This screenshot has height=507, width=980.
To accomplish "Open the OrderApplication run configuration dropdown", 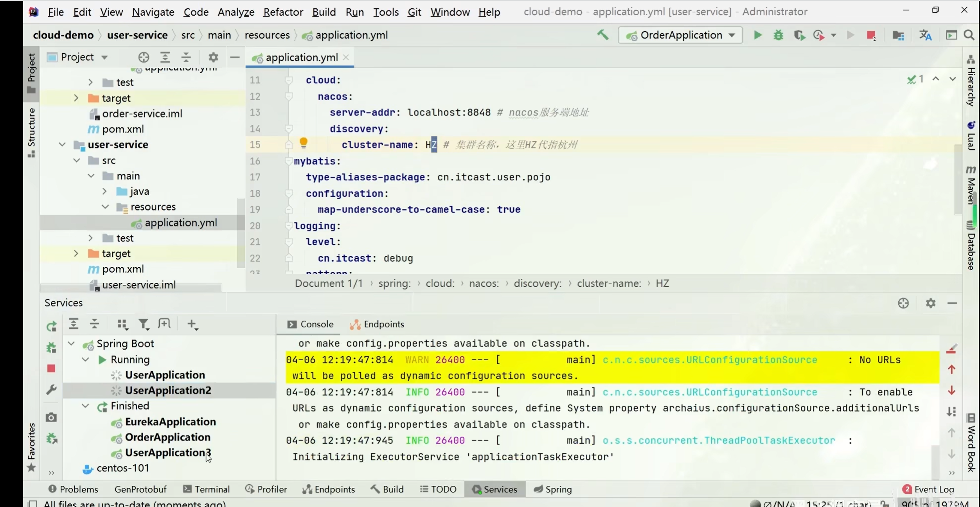I will [x=680, y=35].
